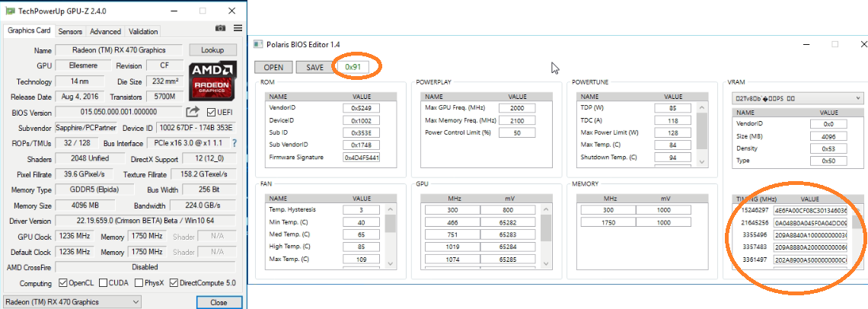
Task: Edit TDC (A) value 118
Action: tap(672, 120)
